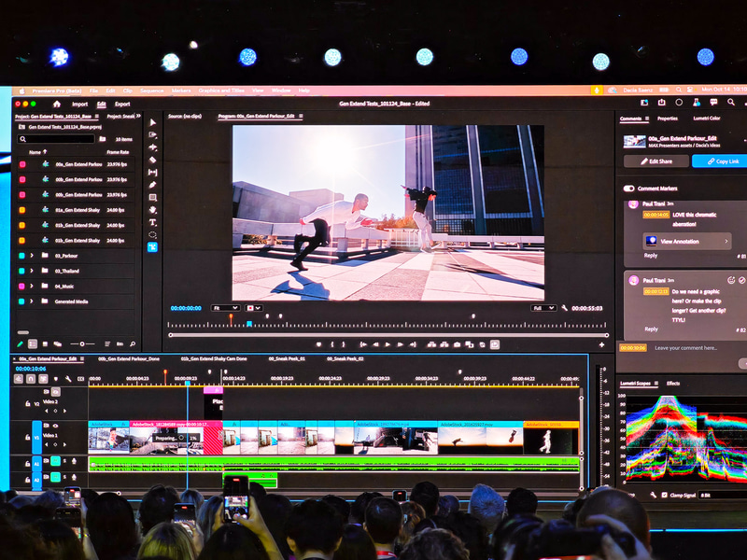The image size is (747, 560).
Task: Expand View Annotation chevron in comment
Action: (x=726, y=241)
